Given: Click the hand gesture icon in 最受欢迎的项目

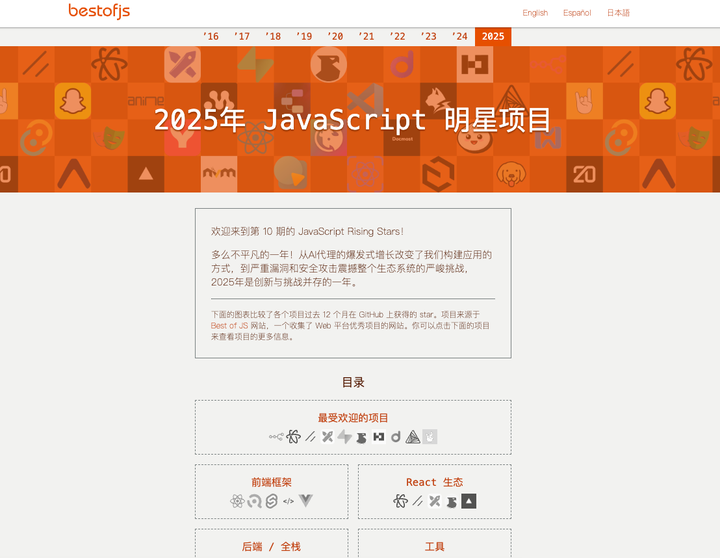Looking at the screenshot, I should (x=430, y=437).
